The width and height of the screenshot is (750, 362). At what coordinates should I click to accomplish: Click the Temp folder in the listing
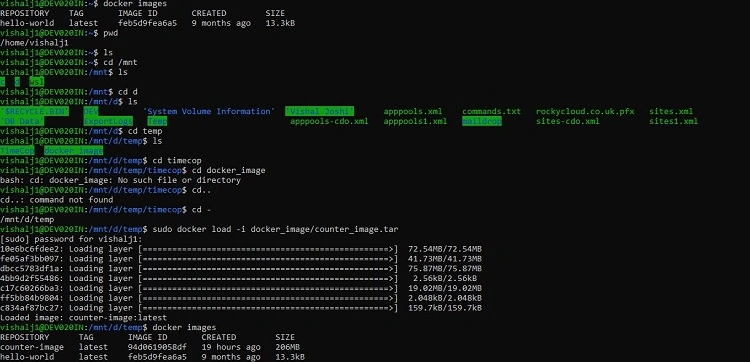pyautogui.click(x=157, y=121)
